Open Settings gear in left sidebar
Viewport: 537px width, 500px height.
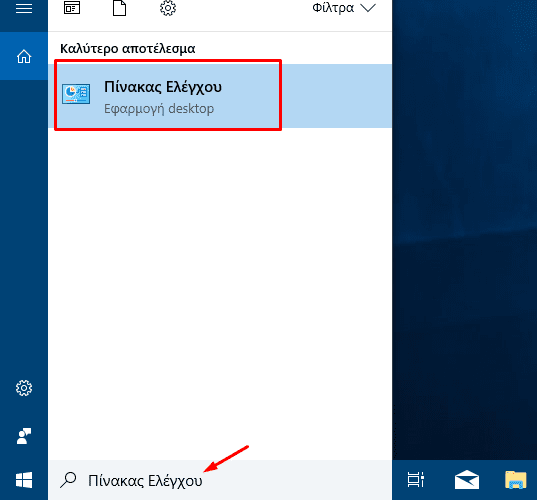(x=24, y=388)
